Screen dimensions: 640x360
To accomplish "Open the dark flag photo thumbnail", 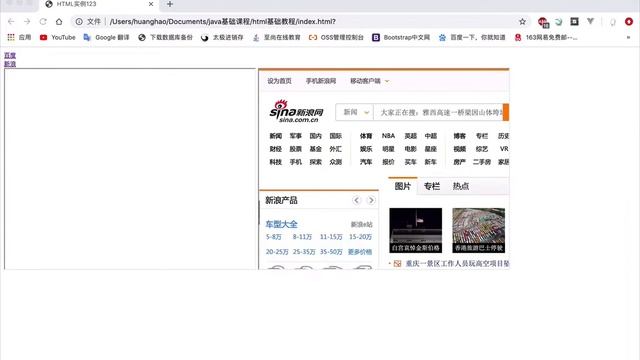I will coord(416,230).
